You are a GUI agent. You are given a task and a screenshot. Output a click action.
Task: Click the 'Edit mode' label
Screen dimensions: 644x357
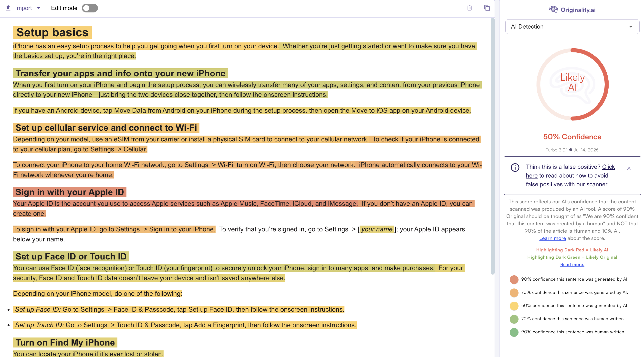[64, 8]
